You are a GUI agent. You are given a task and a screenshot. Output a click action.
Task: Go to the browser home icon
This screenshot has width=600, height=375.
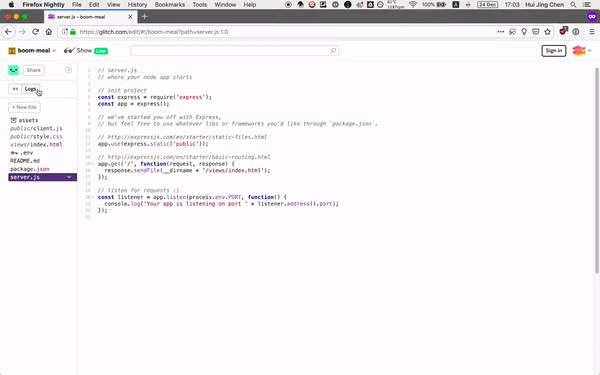[x=49, y=32]
